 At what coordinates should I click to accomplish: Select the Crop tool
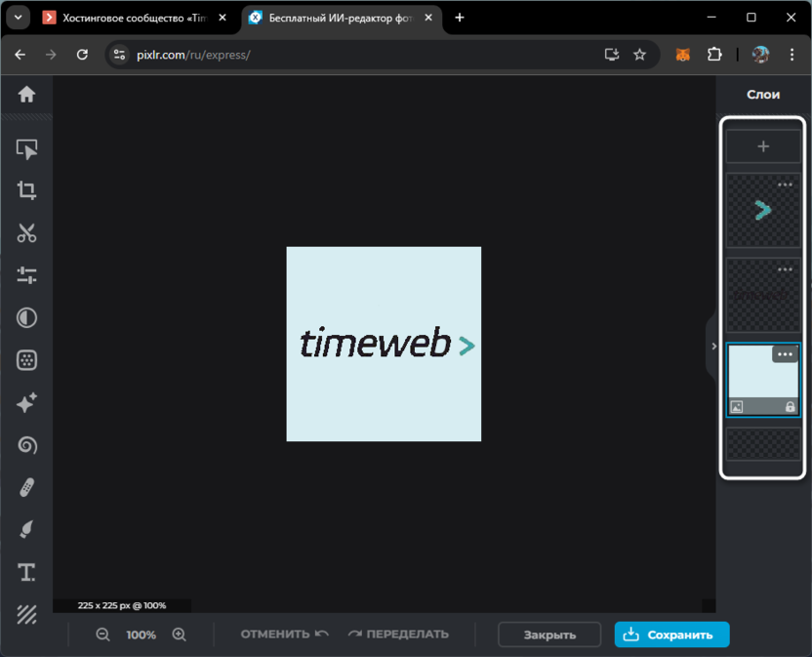point(26,190)
